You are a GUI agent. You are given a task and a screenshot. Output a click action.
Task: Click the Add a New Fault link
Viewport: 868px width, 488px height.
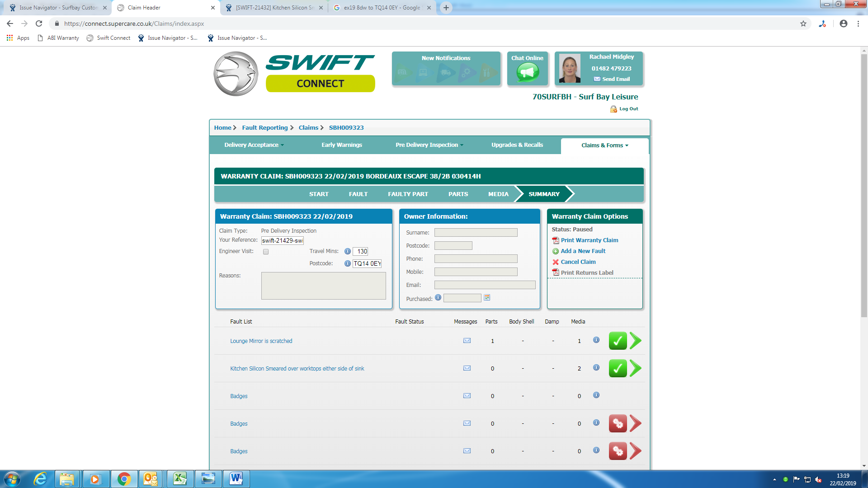[583, 251]
